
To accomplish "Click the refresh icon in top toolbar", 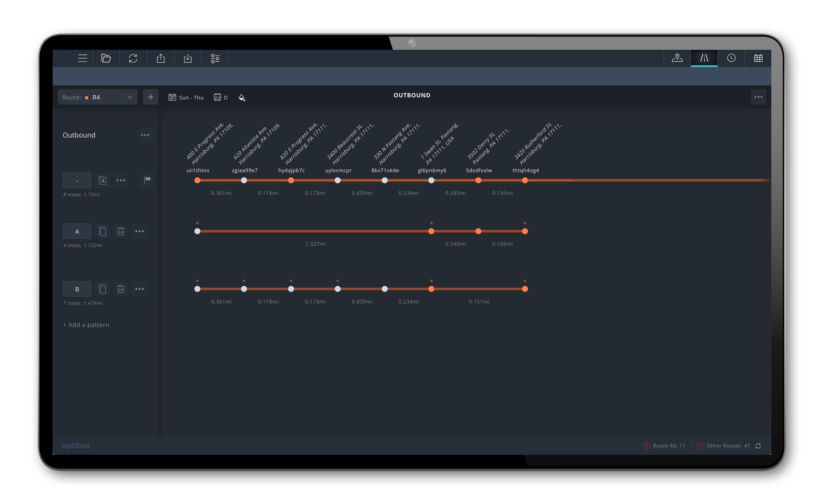I will (x=133, y=58).
